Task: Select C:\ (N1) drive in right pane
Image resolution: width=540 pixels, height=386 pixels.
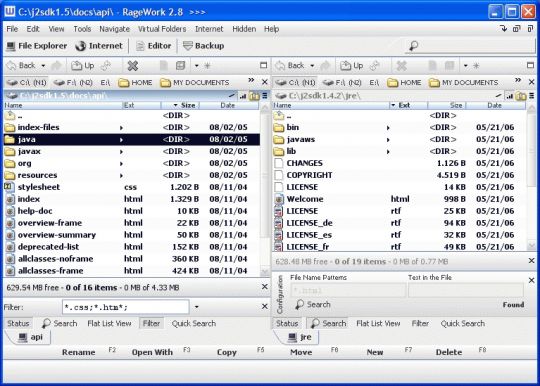Action: 295,83
